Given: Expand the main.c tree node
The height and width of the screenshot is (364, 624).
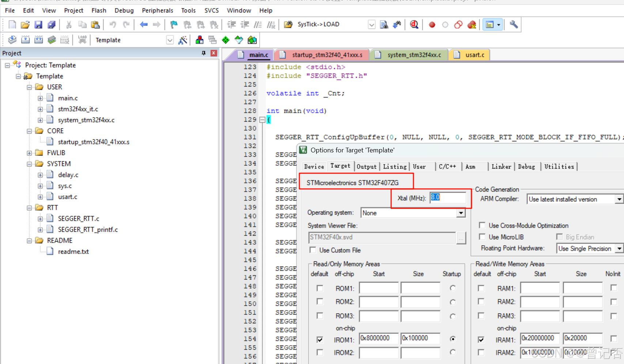Looking at the screenshot, I should point(40,98).
